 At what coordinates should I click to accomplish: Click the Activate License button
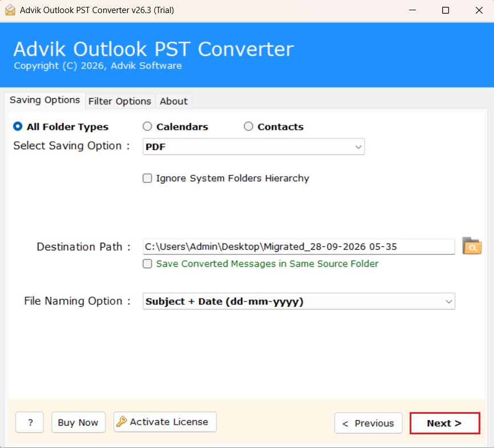(x=165, y=422)
